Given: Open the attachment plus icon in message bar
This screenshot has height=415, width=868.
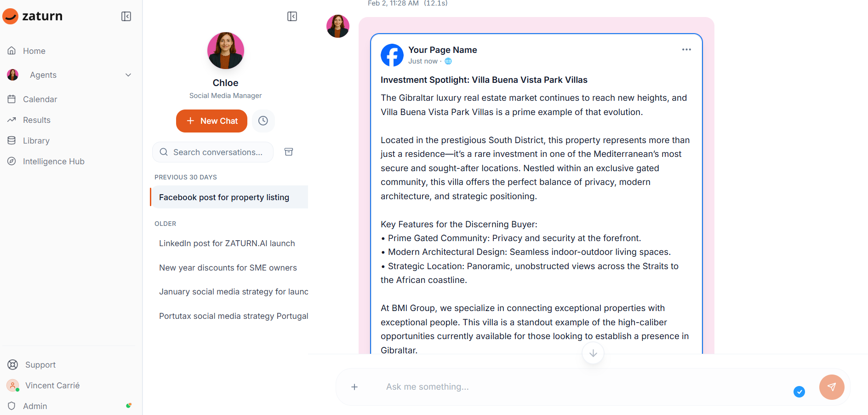Looking at the screenshot, I should [354, 387].
